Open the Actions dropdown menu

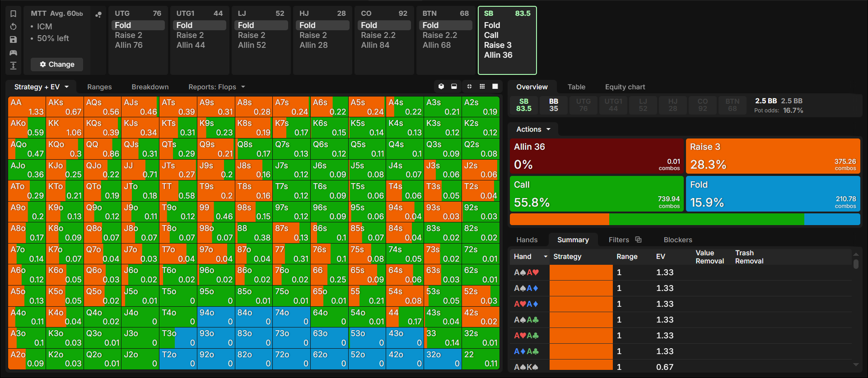tap(533, 129)
